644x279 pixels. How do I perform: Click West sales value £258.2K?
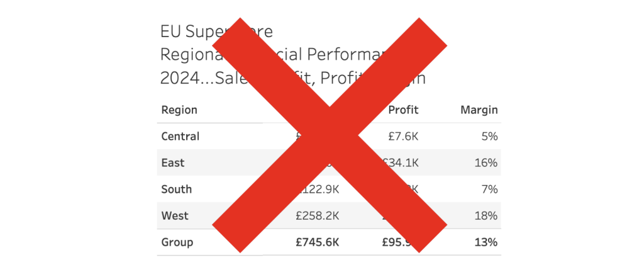(317, 215)
